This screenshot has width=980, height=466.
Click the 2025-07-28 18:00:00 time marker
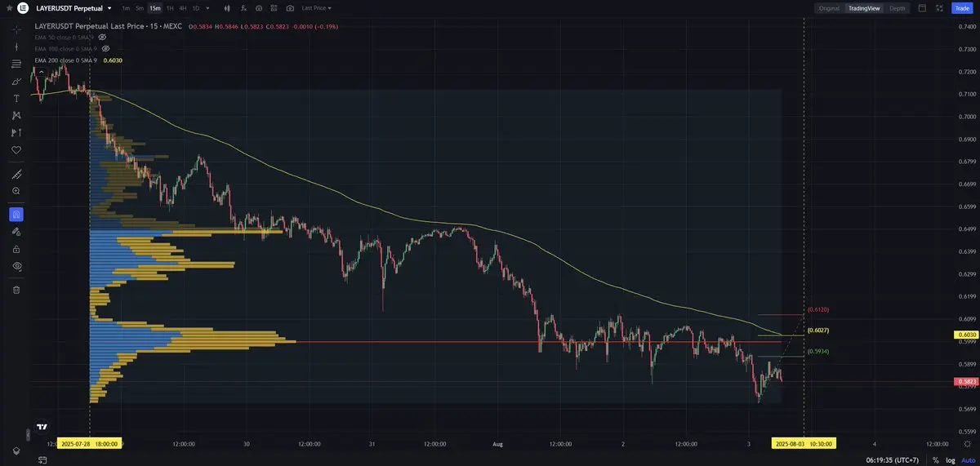click(x=89, y=444)
